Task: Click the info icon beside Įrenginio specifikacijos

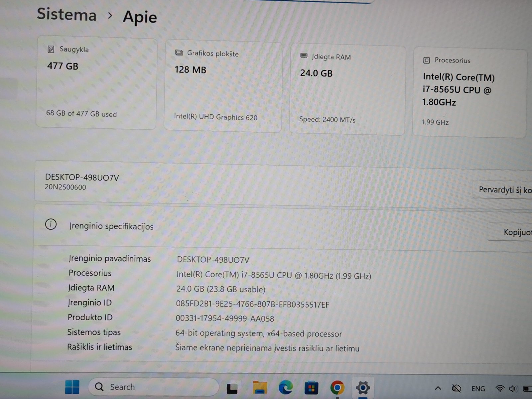Action: 51,224
